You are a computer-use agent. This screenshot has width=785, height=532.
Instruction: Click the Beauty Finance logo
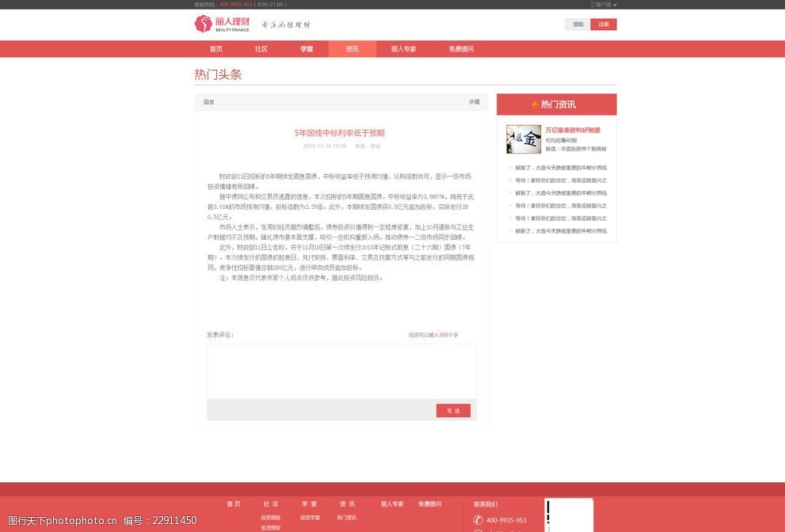[223, 25]
